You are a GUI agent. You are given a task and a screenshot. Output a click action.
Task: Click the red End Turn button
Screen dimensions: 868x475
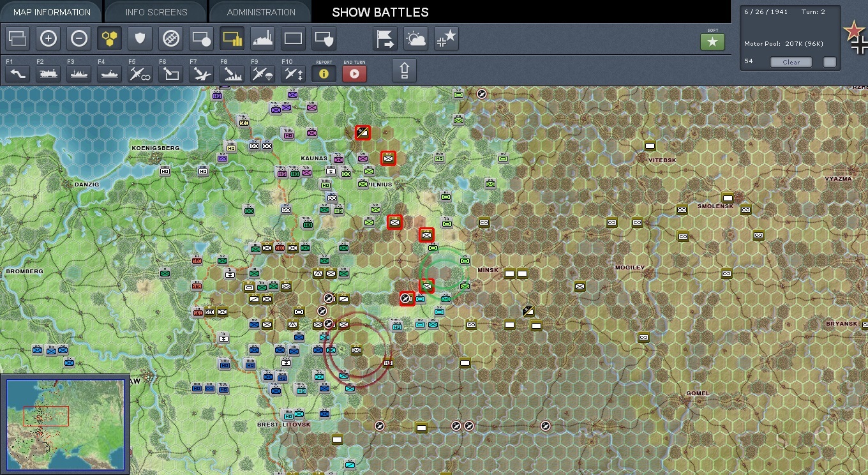click(354, 73)
